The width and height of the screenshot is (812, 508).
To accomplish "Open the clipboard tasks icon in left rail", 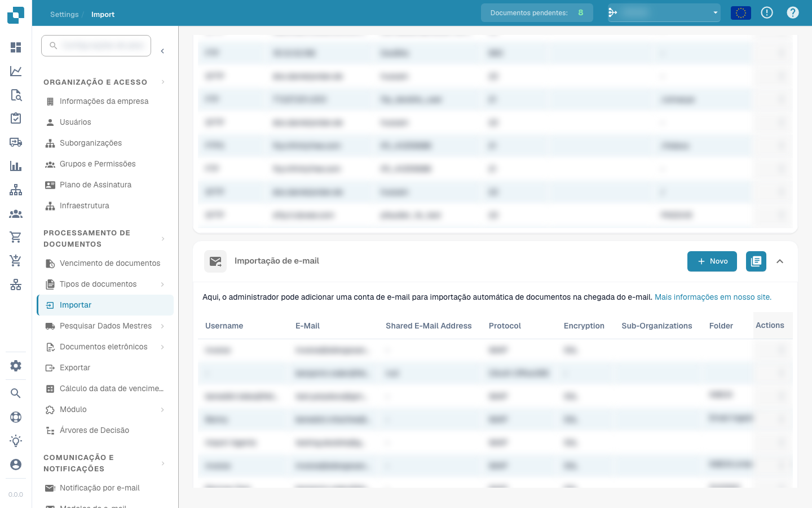I will pyautogui.click(x=16, y=119).
